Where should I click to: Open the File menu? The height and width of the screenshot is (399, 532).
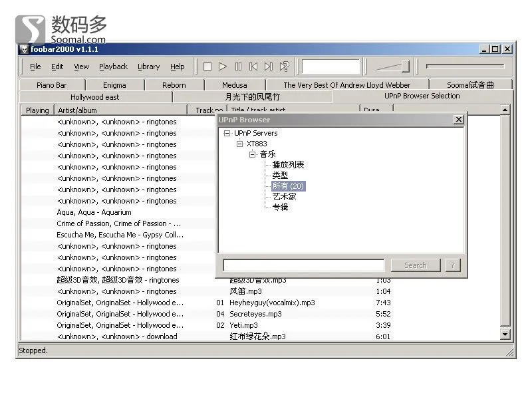[x=35, y=66]
